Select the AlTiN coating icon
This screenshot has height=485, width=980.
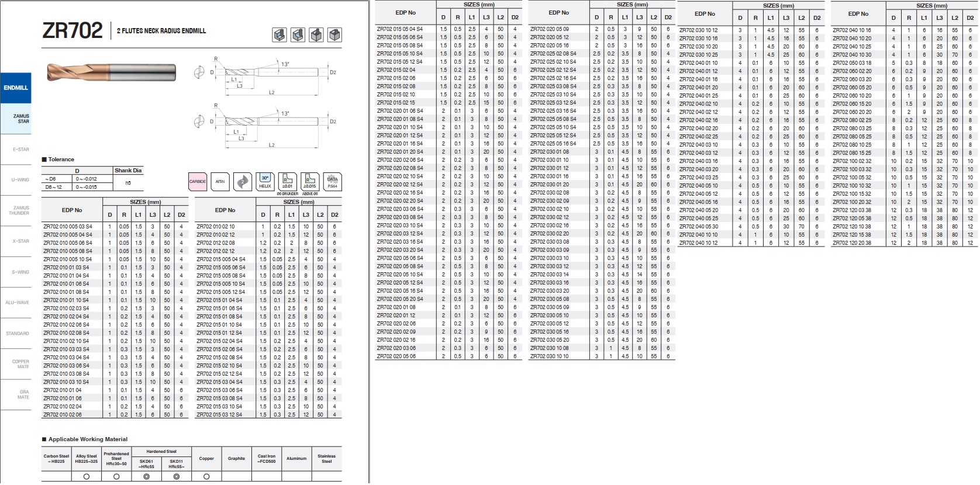pos(220,182)
